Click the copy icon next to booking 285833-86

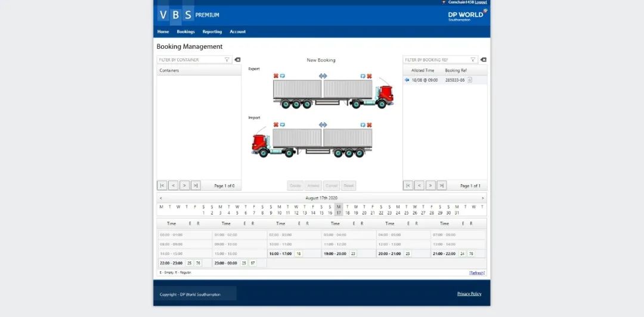pos(470,80)
